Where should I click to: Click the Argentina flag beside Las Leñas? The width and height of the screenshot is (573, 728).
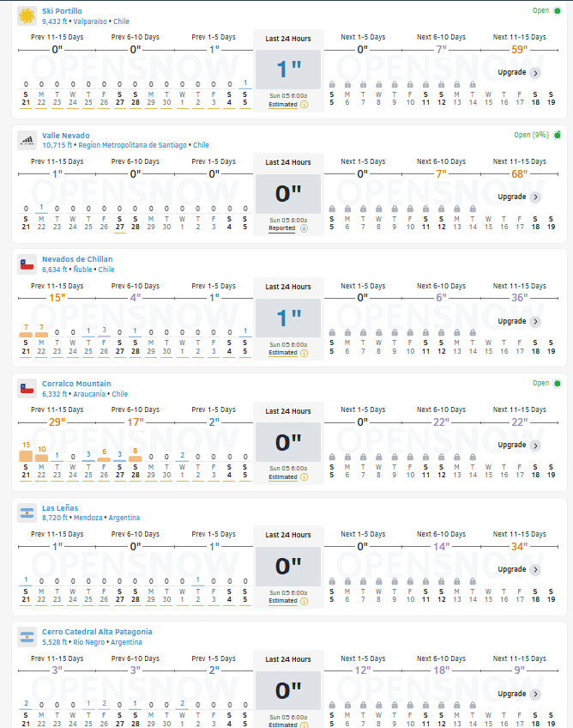point(27,513)
